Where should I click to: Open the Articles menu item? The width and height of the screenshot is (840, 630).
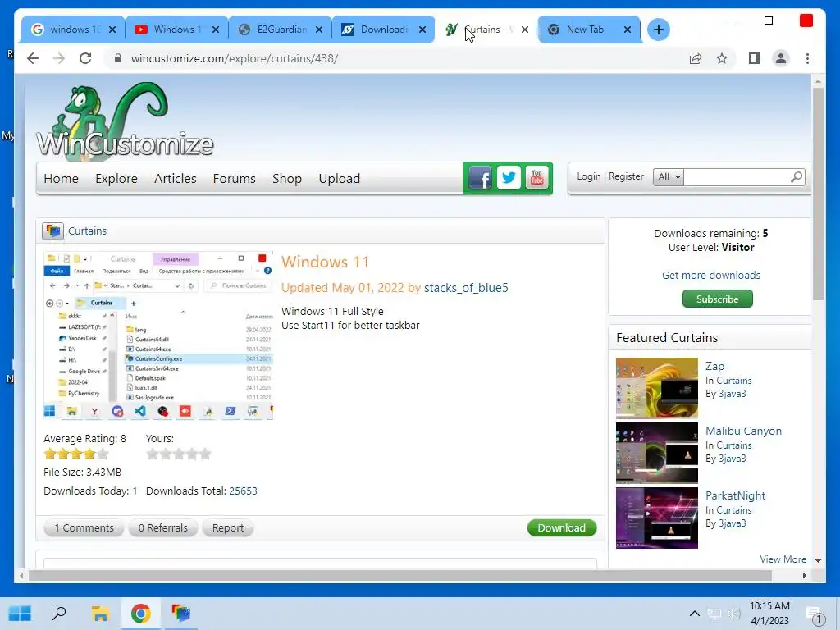(x=176, y=178)
